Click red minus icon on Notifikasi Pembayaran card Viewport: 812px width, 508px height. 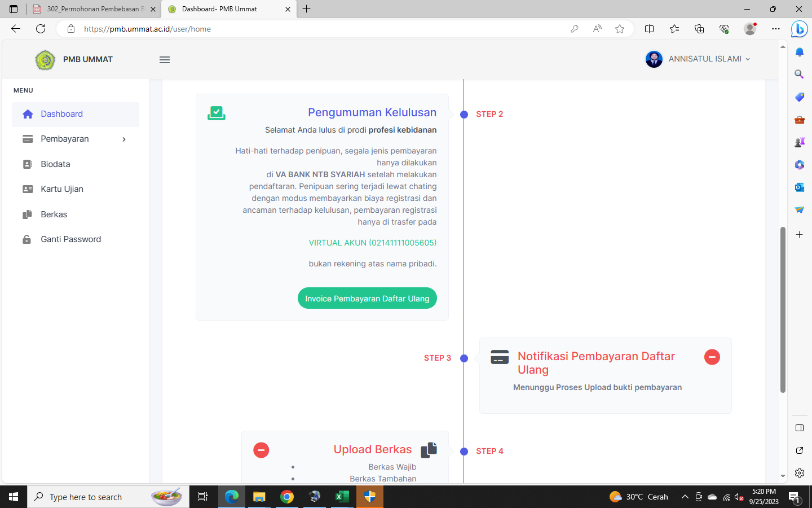(712, 357)
